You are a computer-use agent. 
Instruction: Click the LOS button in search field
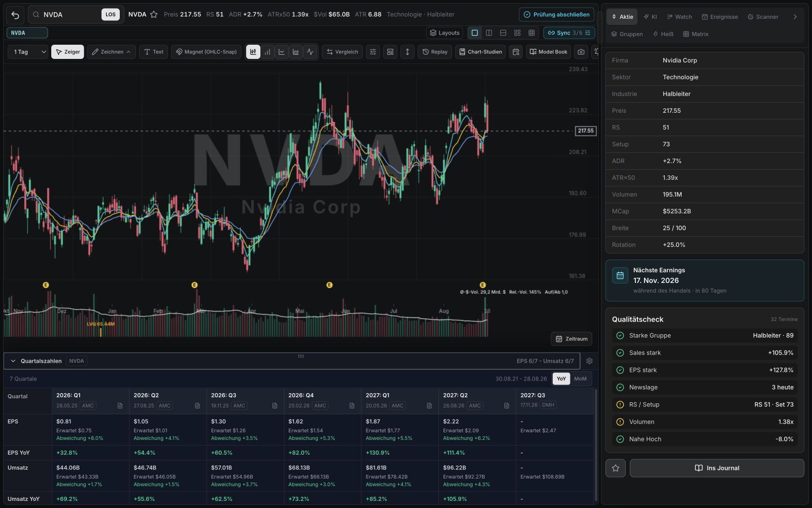pyautogui.click(x=111, y=15)
